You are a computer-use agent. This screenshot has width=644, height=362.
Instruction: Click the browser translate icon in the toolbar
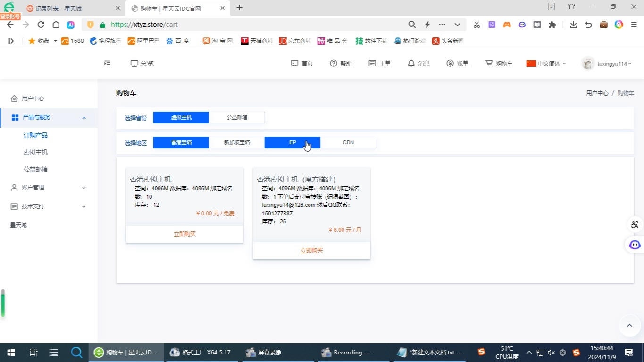coord(492,24)
